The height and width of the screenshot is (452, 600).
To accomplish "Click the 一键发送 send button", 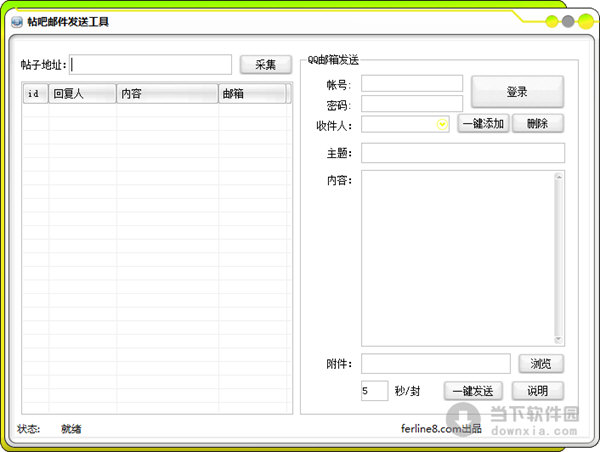I will pyautogui.click(x=473, y=391).
